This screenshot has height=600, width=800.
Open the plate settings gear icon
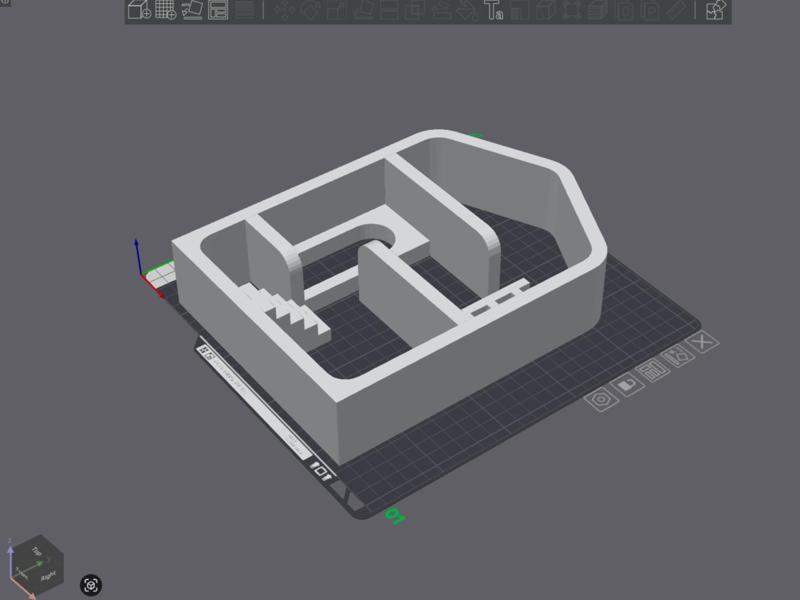tap(601, 399)
